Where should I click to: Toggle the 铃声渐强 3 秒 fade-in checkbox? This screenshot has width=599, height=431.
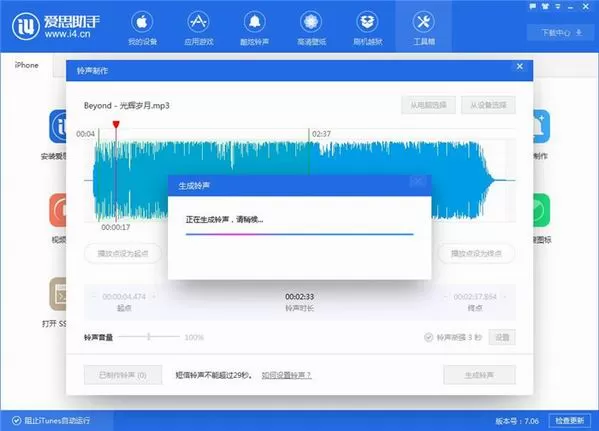(x=429, y=337)
